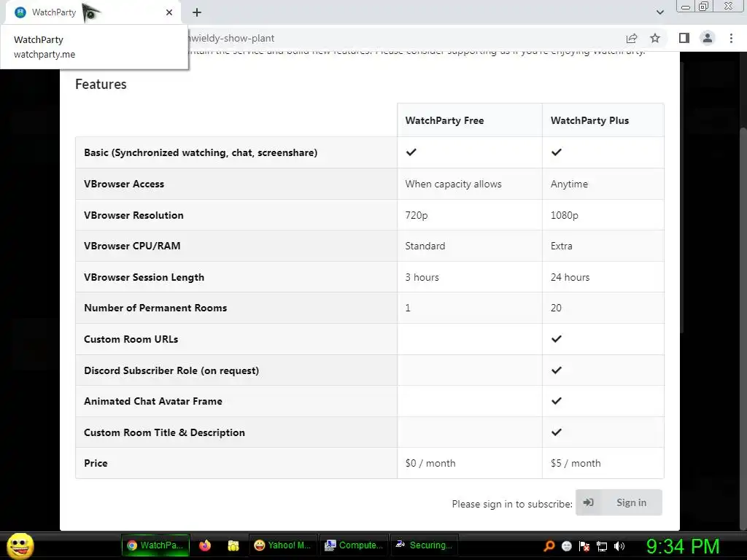Screen dimensions: 747x560
Task: Click the smiley Start button
Action: pyautogui.click(x=20, y=545)
